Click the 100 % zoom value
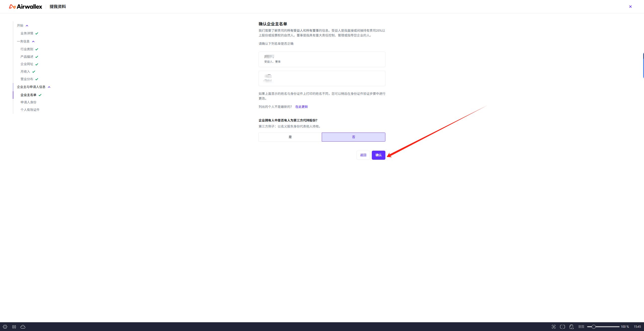This screenshot has width=644, height=331. 625,327
